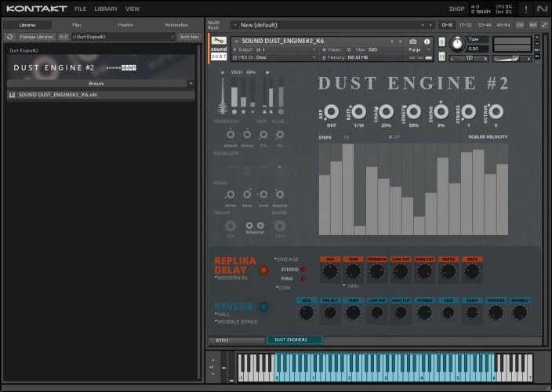Toggle Replika Delay power button
The height and width of the screenshot is (392, 552).
coord(263,270)
